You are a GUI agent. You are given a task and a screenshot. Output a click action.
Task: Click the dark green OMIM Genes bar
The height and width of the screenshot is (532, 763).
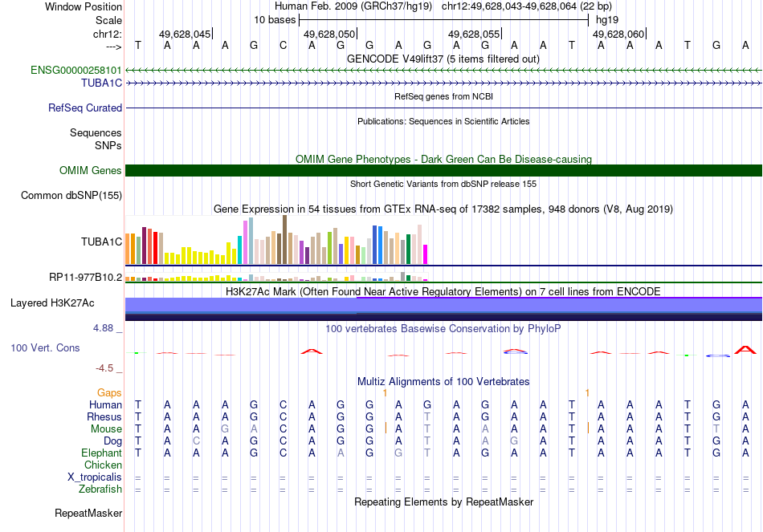[443, 171]
